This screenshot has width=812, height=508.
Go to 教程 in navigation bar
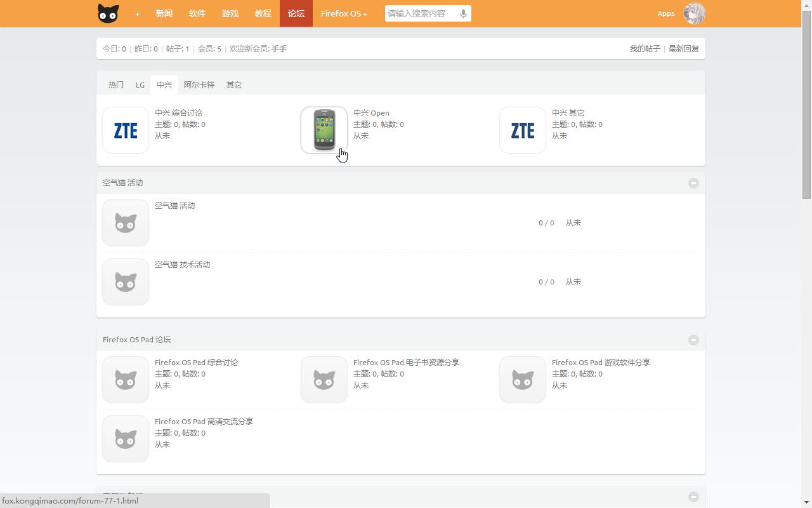pyautogui.click(x=263, y=13)
